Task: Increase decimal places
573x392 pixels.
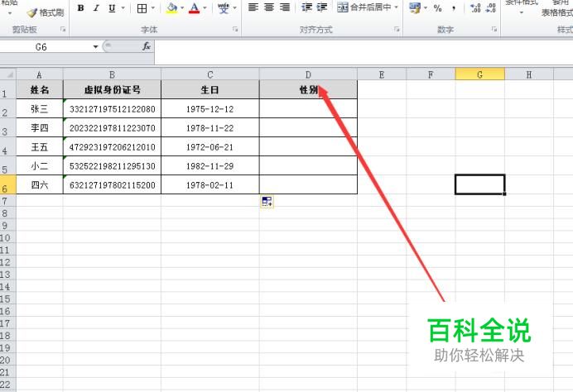Action: 475,7
